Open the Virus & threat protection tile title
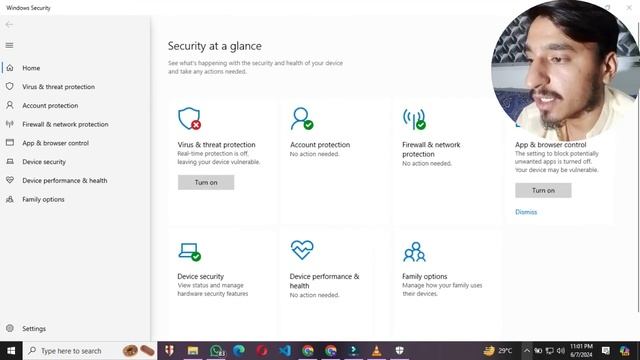Image resolution: width=640 pixels, height=360 pixels. pyautogui.click(x=216, y=145)
